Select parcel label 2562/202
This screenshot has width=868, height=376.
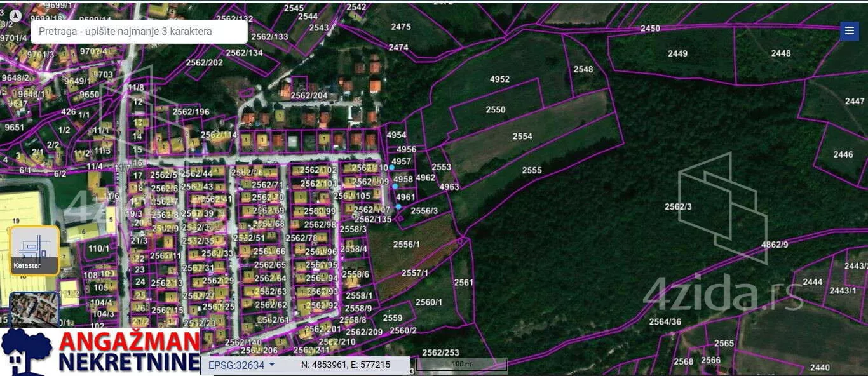point(204,62)
